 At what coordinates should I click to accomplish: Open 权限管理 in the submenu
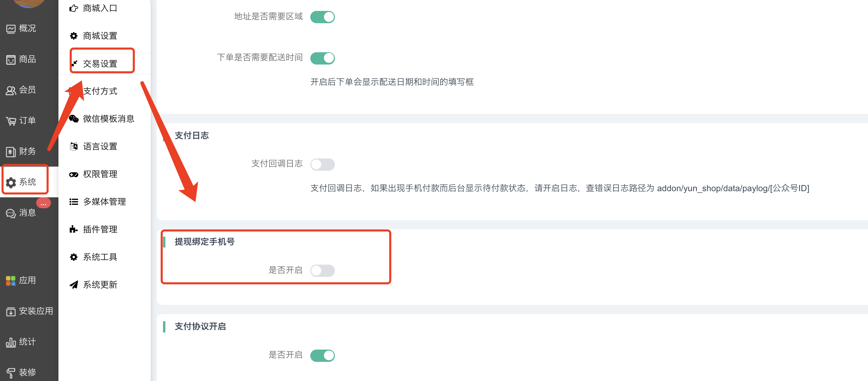coord(100,174)
